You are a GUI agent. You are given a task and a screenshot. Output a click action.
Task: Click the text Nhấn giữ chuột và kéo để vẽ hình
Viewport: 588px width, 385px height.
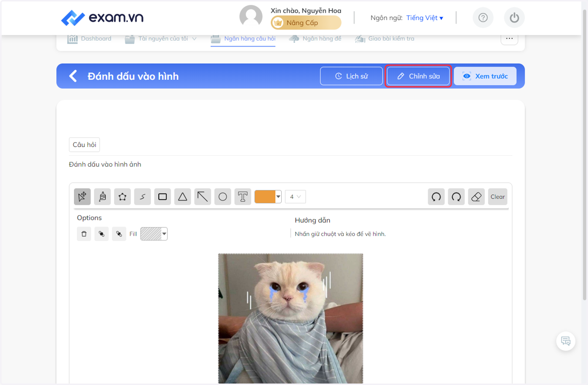(340, 234)
